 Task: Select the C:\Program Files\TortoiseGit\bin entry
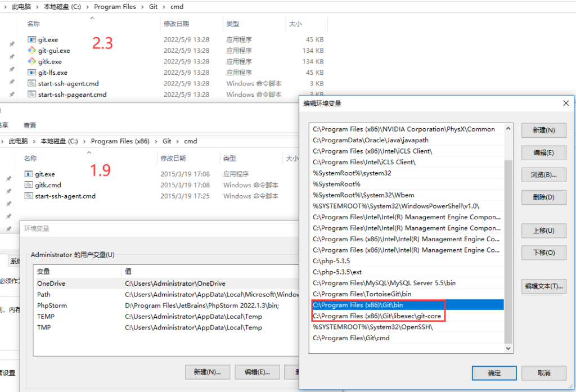(x=364, y=294)
